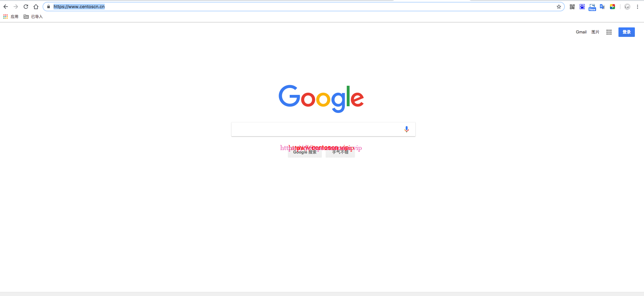This screenshot has height=296, width=644.
Task: Open Chrome's three-dot menu
Action: click(637, 7)
